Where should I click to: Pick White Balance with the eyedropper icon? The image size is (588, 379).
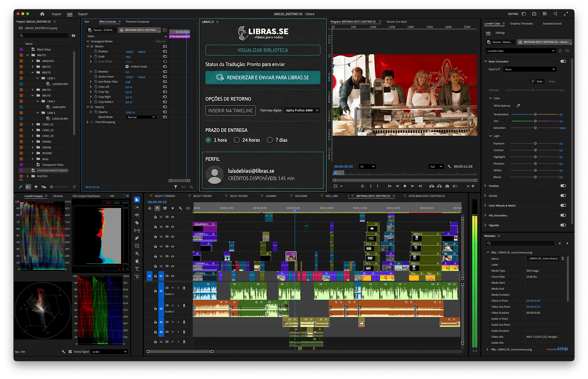click(518, 106)
